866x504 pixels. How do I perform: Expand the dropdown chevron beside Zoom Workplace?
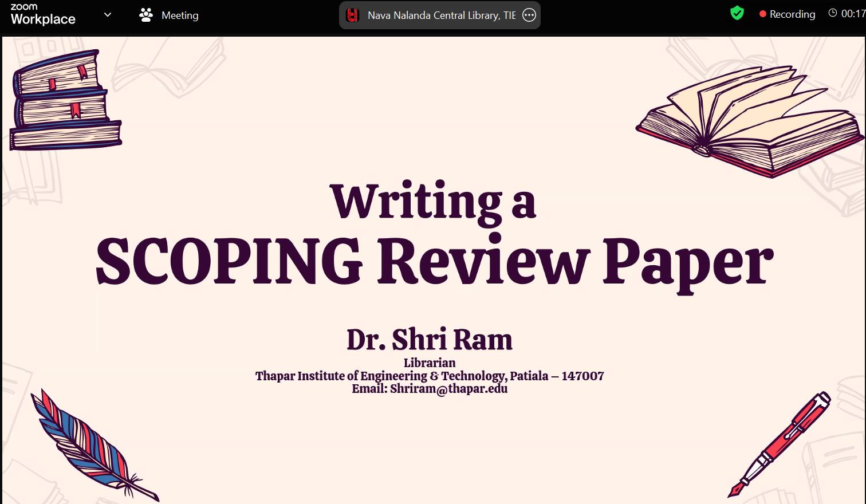107,15
